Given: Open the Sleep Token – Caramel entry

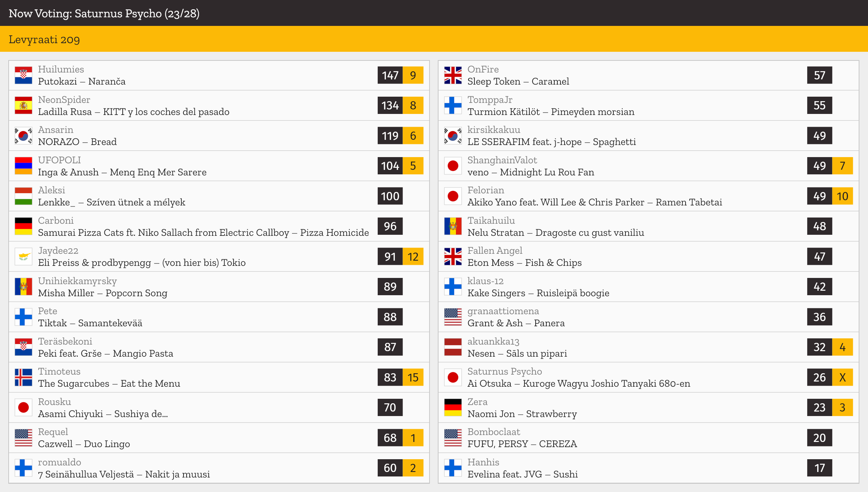Looking at the screenshot, I should click(x=648, y=75).
